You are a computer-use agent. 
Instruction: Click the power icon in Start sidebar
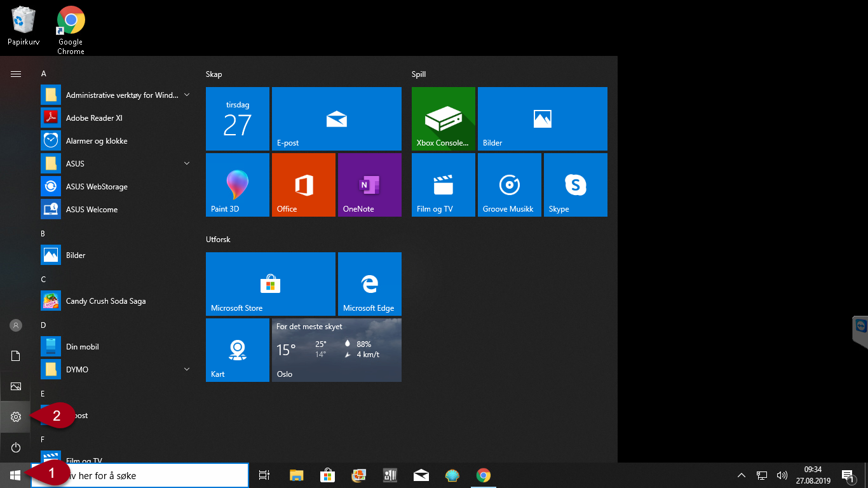16,447
